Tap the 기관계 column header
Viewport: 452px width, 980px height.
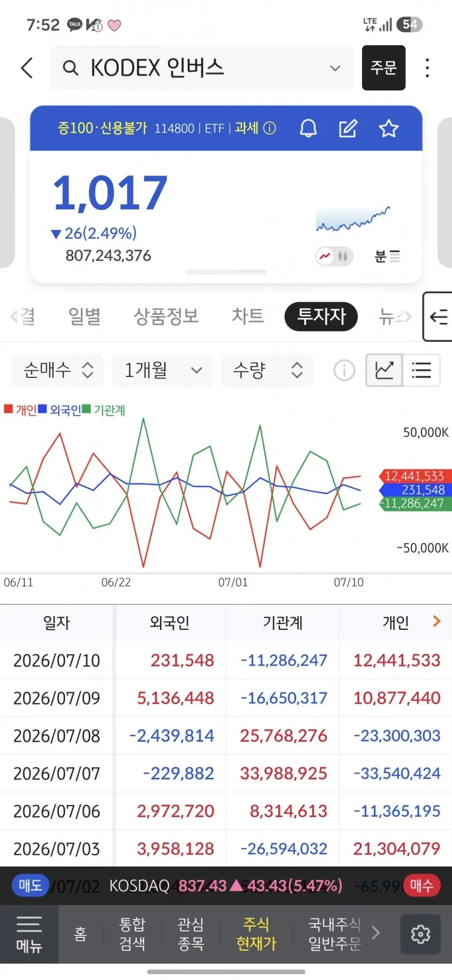[x=283, y=622]
